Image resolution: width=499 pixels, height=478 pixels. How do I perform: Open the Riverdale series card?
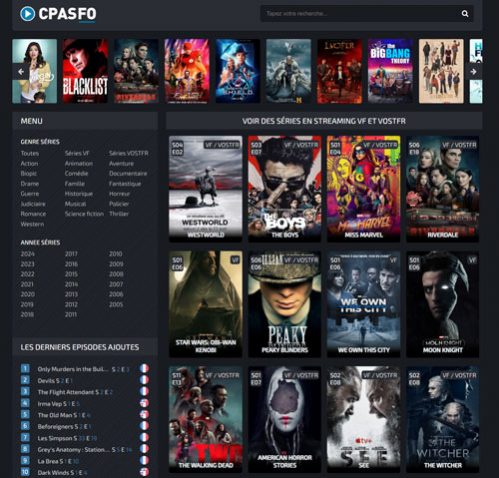tap(443, 189)
